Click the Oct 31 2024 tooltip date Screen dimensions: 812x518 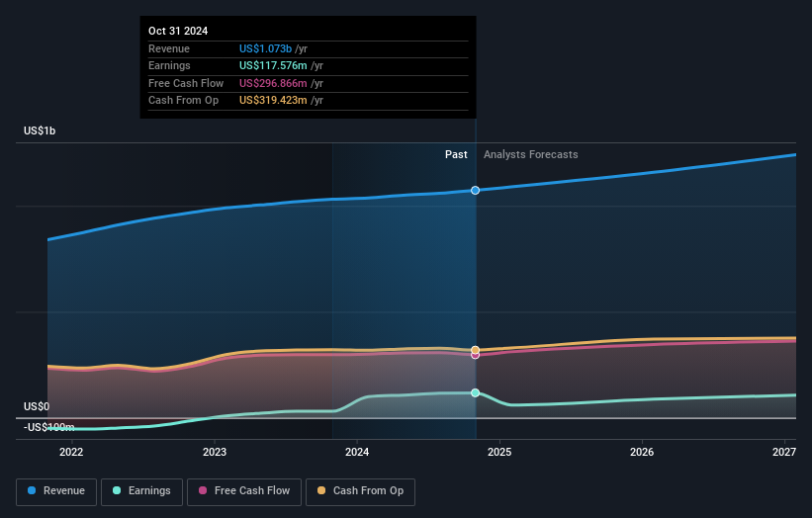[178, 31]
